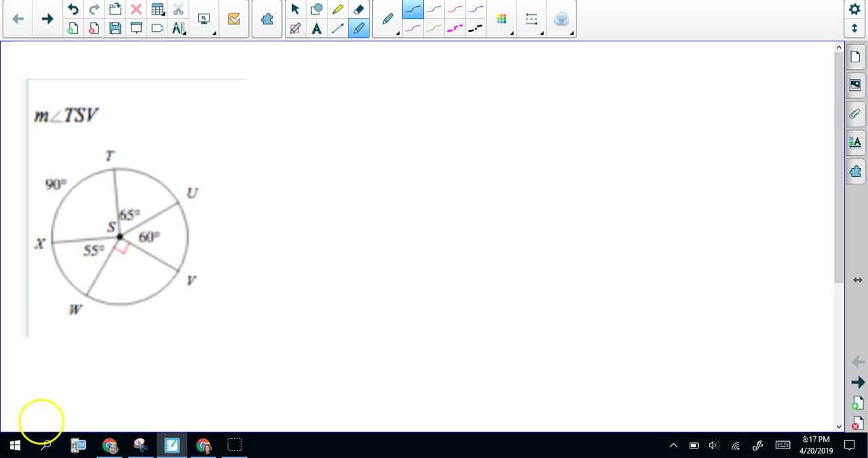Select the purple thin line style
This screenshot has width=868, height=458.
(x=413, y=28)
